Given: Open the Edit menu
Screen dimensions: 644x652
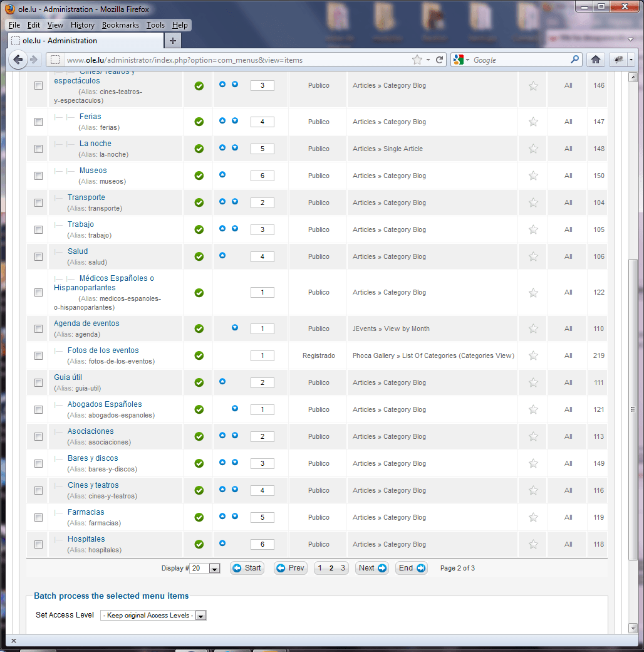Looking at the screenshot, I should point(34,25).
